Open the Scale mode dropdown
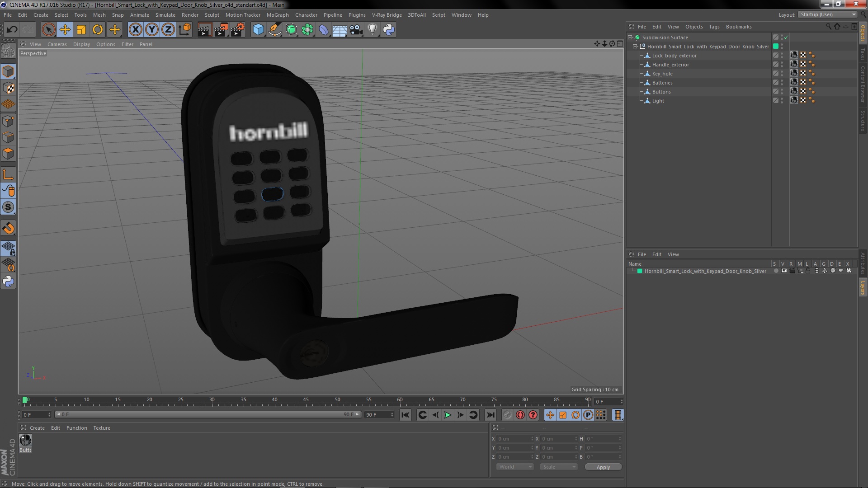Screen dimensions: 868x488 [559, 467]
